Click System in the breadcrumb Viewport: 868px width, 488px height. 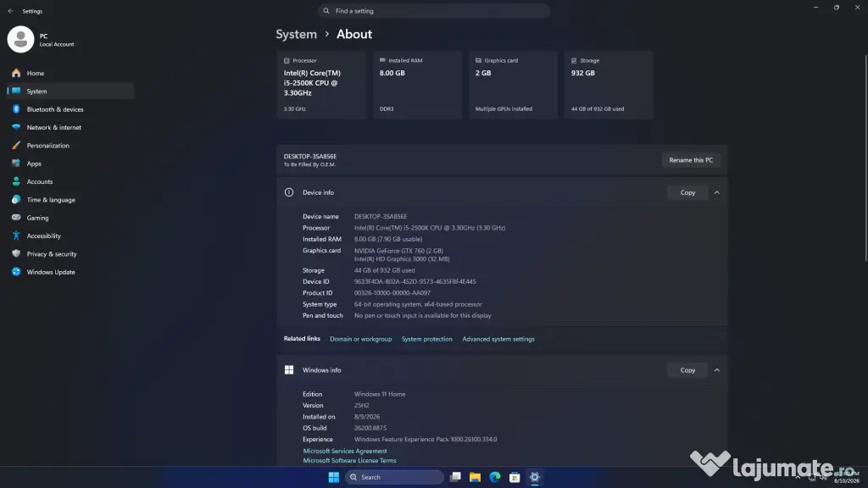[296, 34]
